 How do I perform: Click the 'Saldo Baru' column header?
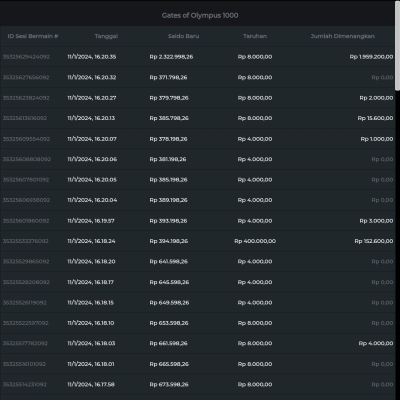[183, 36]
